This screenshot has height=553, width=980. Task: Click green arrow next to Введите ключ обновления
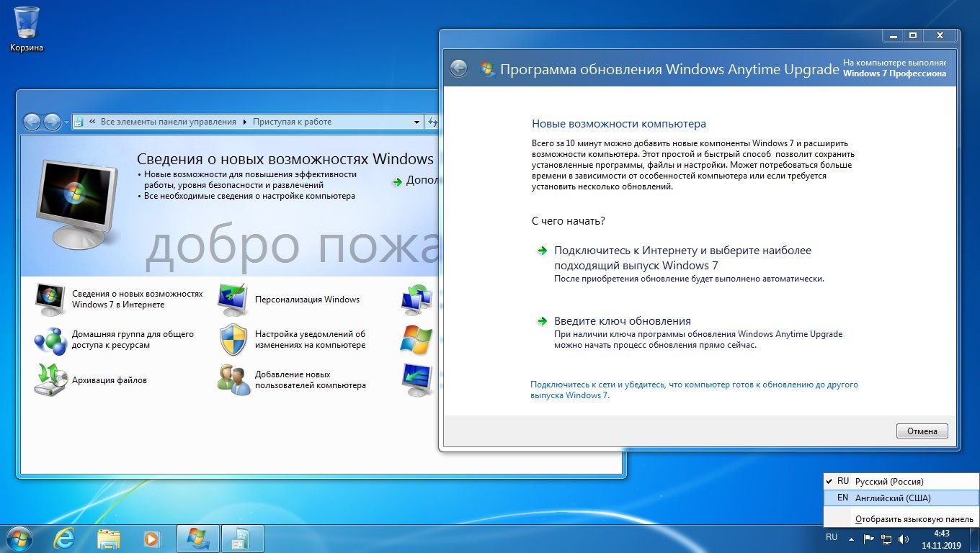click(x=541, y=321)
